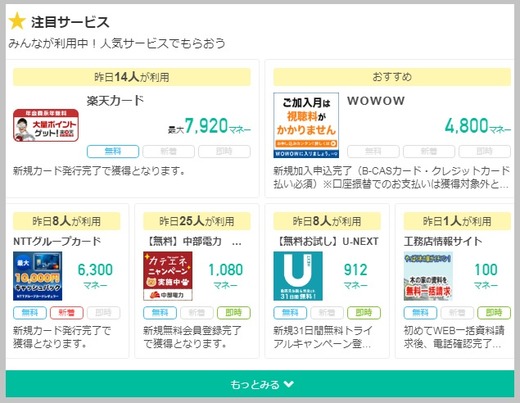Click the green 即時 tag on 中部電力 card

234,313
